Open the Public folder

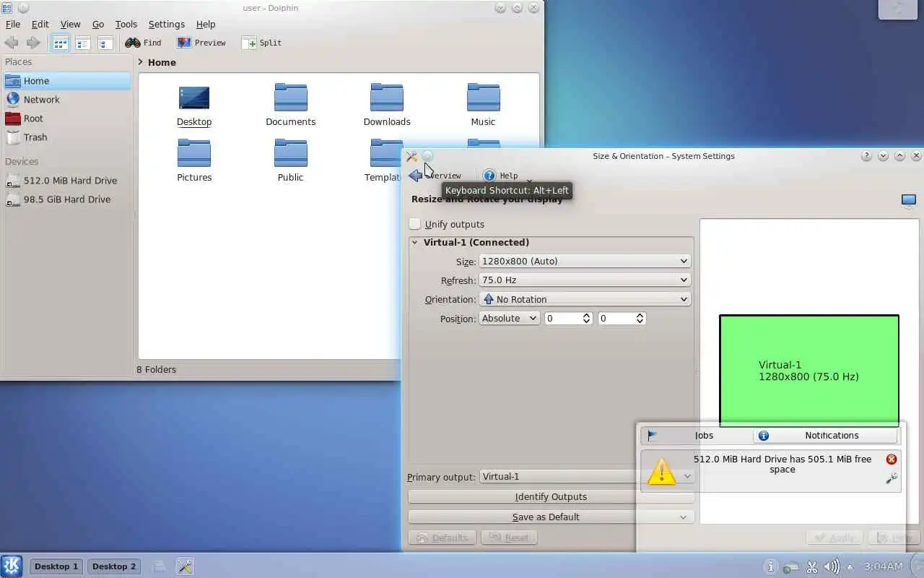pyautogui.click(x=290, y=160)
